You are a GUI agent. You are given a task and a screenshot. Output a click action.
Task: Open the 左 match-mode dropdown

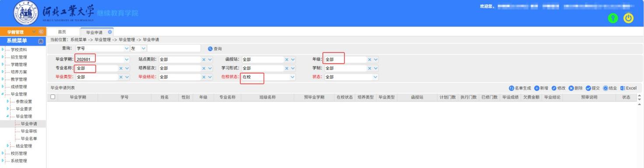(x=144, y=48)
